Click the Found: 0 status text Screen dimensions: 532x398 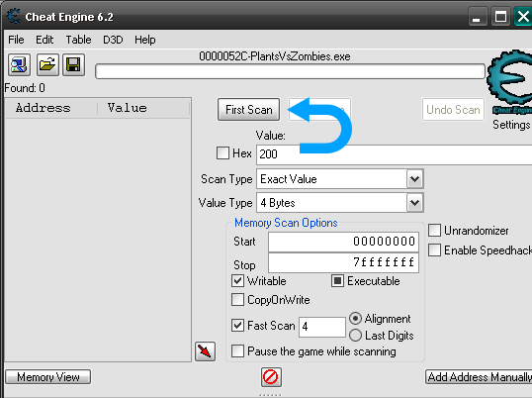coord(25,88)
